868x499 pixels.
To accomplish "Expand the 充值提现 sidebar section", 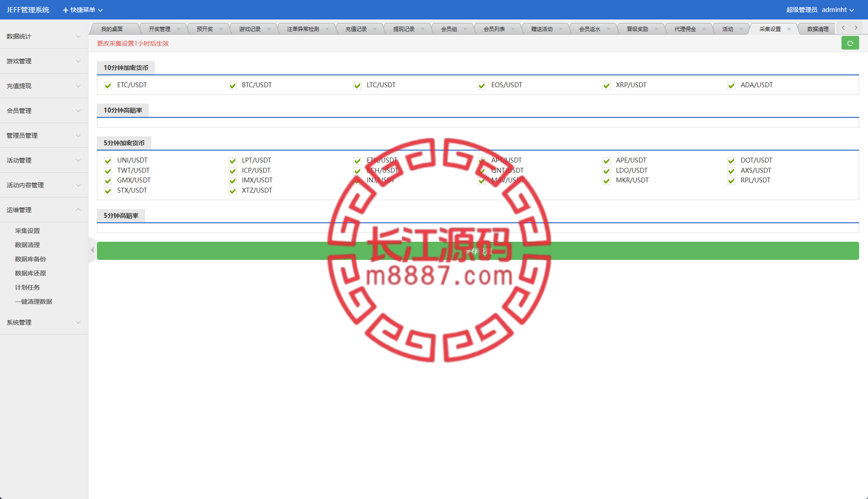I will point(44,86).
